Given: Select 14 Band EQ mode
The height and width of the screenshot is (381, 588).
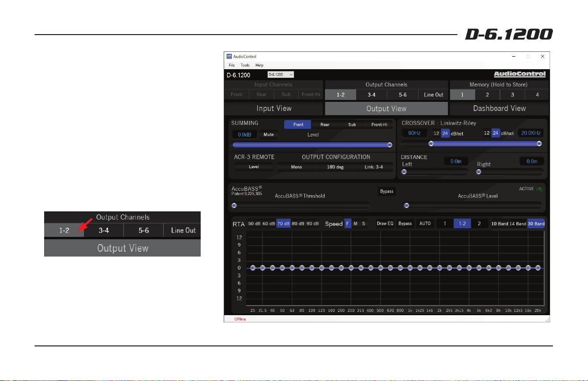Looking at the screenshot, I should (x=518, y=224).
